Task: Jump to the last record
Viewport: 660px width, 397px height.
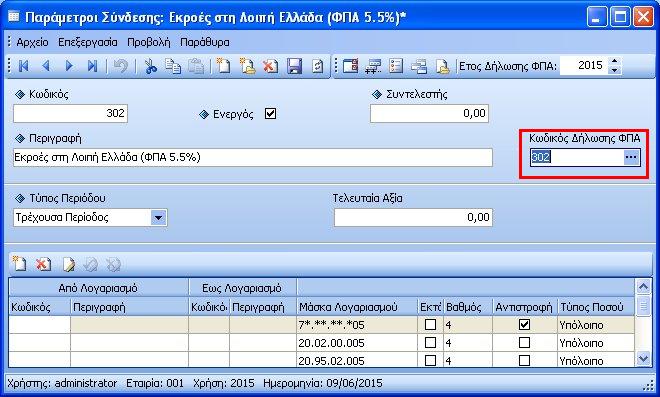Action: [x=92, y=66]
